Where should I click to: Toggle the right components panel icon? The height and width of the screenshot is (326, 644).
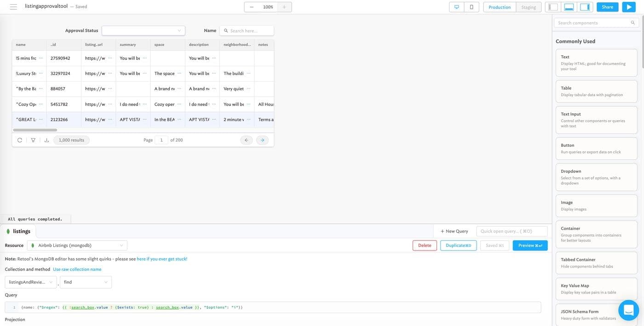point(585,7)
